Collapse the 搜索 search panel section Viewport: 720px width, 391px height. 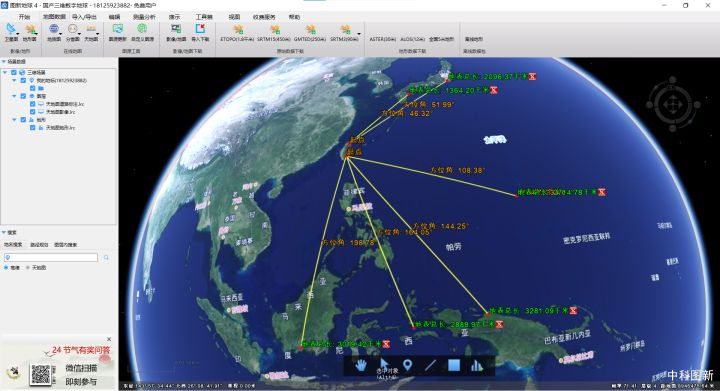[4, 233]
